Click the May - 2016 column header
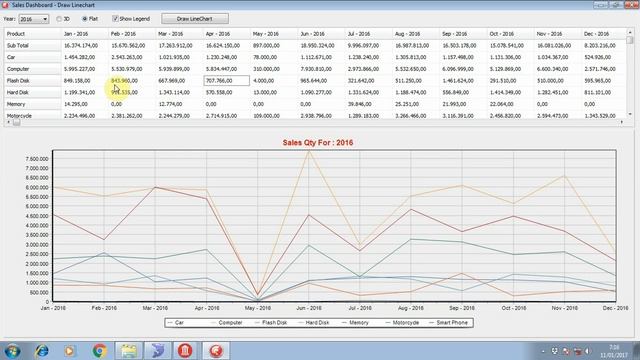This screenshot has width=640, height=360. click(x=274, y=34)
